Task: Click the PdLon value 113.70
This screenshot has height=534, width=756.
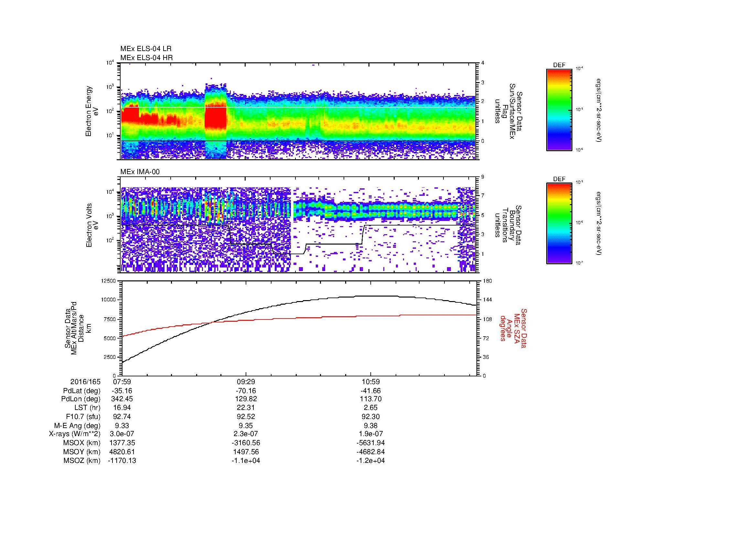Action: tap(371, 399)
